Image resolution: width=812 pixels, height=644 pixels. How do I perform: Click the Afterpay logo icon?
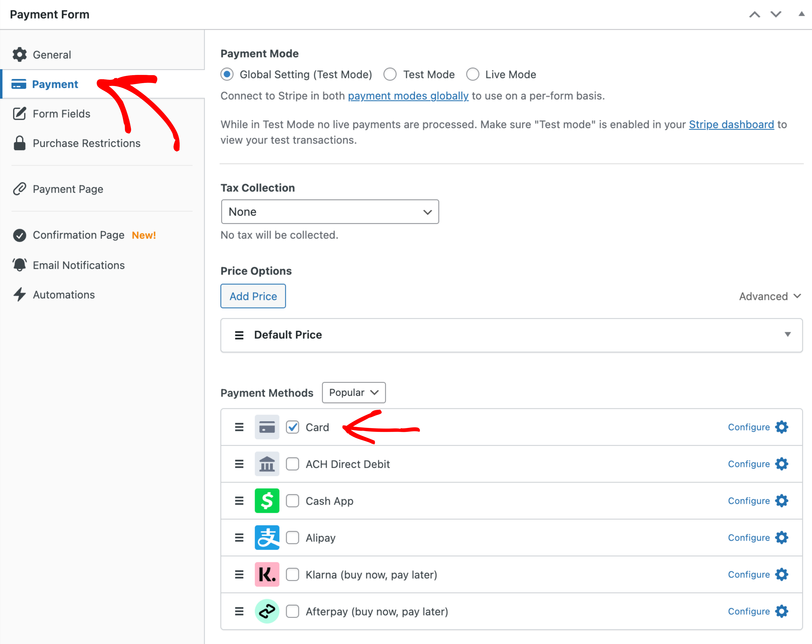coord(267,611)
